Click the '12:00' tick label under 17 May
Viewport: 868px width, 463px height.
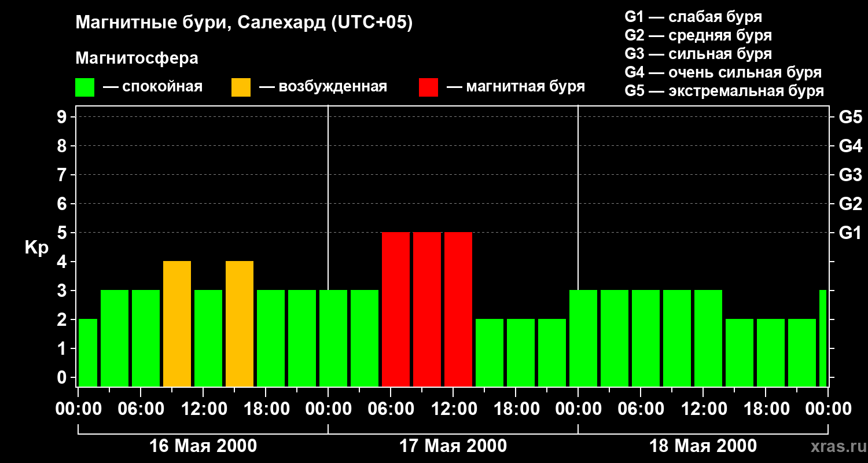453,409
